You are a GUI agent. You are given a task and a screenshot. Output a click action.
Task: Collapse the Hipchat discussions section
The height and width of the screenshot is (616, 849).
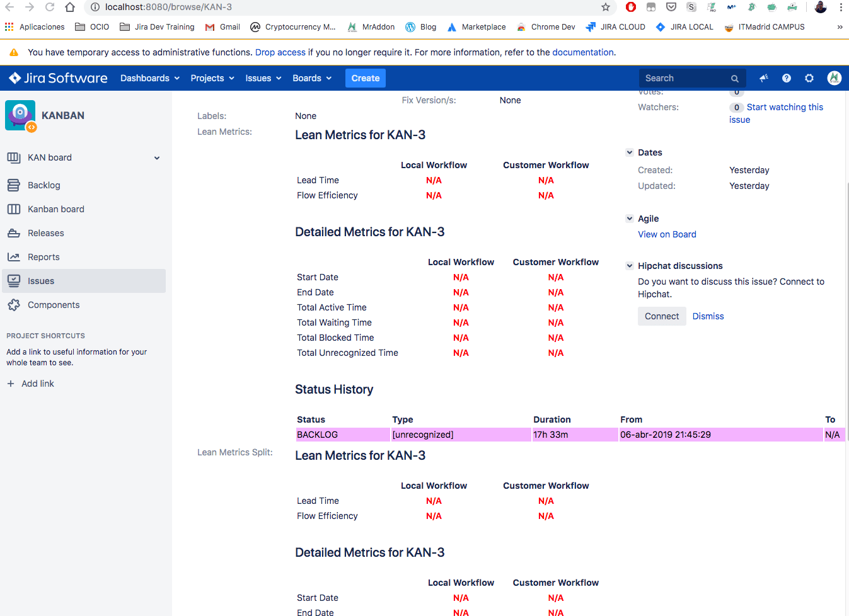click(x=629, y=265)
